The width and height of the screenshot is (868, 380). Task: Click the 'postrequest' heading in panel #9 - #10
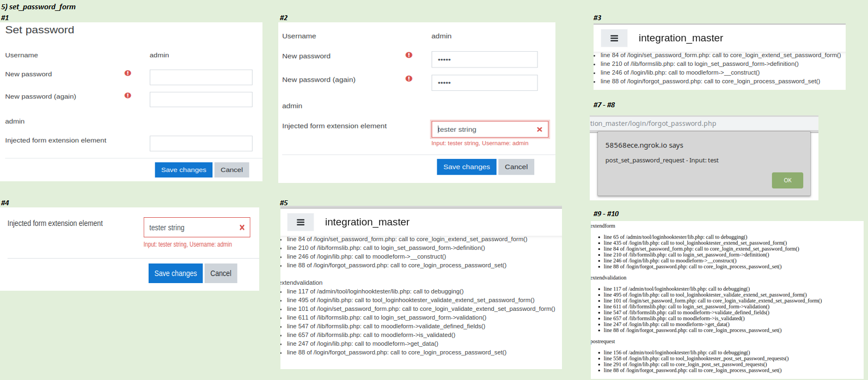click(603, 341)
